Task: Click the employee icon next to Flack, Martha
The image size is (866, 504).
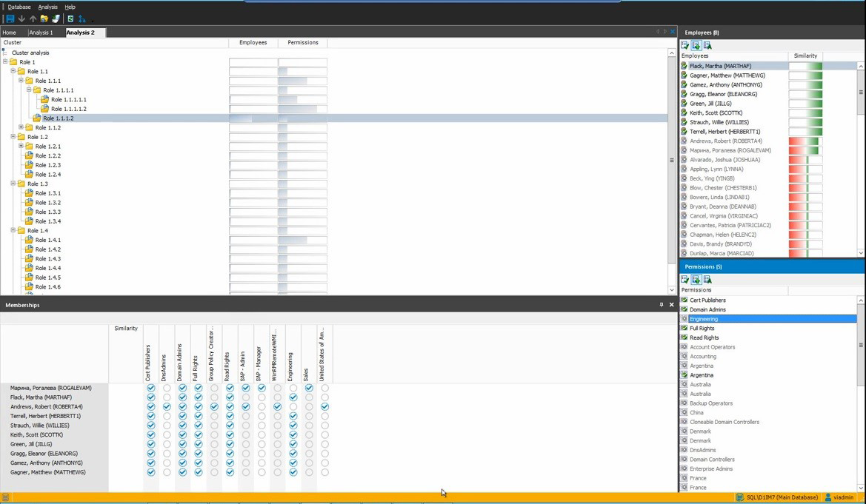Action: point(685,66)
